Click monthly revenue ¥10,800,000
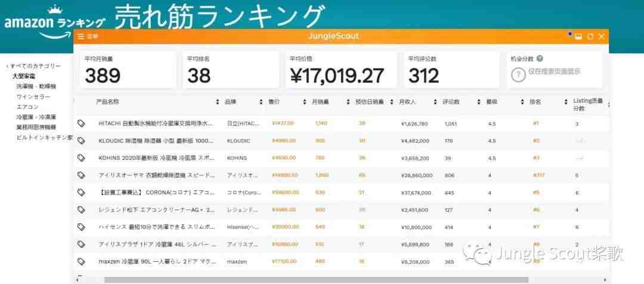Screen dimensions: 644x284 point(416,227)
